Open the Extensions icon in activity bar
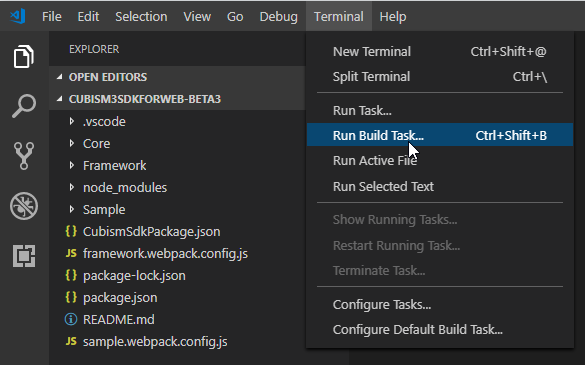The width and height of the screenshot is (585, 365). click(x=24, y=256)
